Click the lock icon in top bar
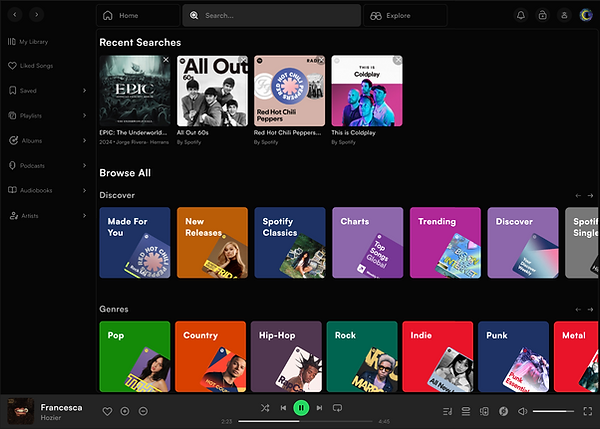The height and width of the screenshot is (429, 600). (x=543, y=15)
